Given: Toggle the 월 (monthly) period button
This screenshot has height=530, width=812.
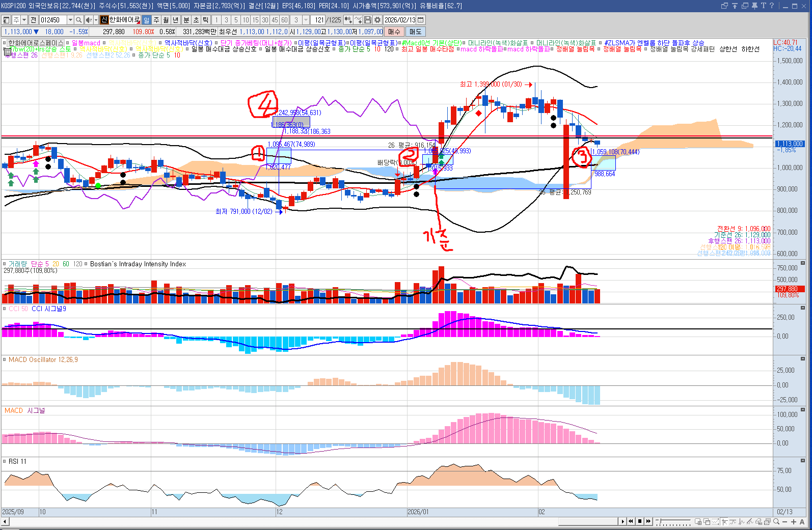Looking at the screenshot, I should [166, 20].
